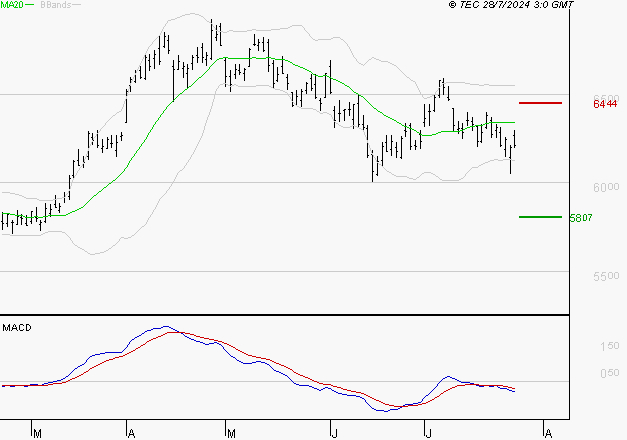
Task: Click the first J month marker
Action: click(335, 434)
